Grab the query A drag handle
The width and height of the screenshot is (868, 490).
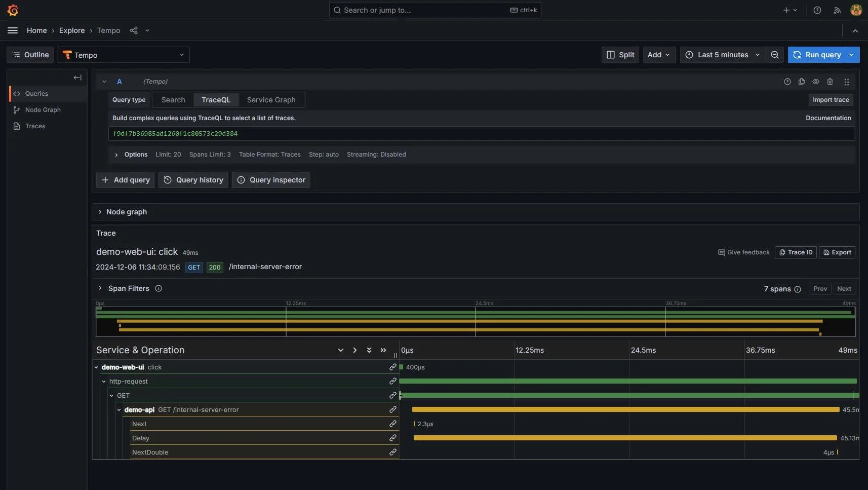[x=847, y=82]
